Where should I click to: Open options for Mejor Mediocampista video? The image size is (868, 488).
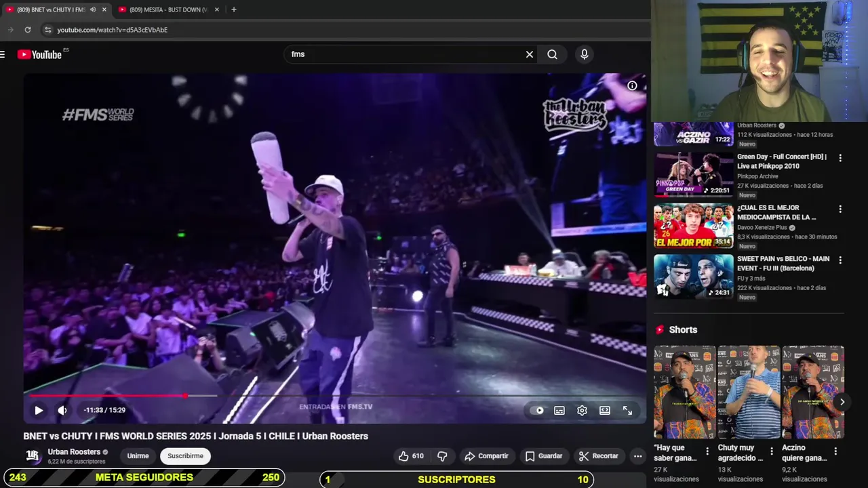click(x=840, y=209)
